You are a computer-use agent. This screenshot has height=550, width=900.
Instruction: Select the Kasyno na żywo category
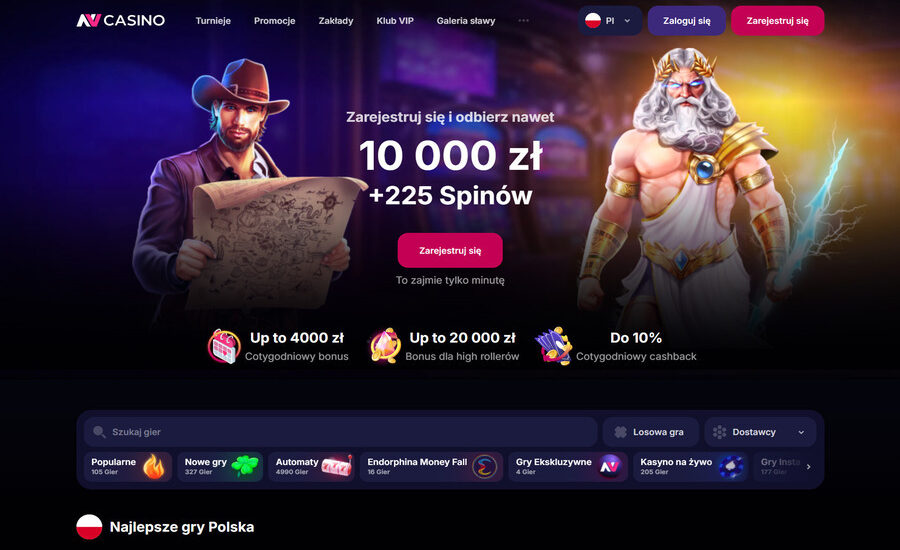(x=690, y=466)
